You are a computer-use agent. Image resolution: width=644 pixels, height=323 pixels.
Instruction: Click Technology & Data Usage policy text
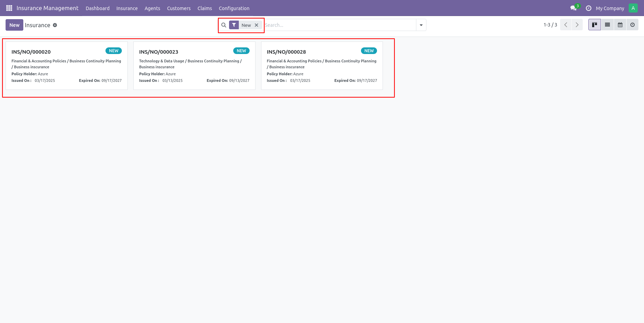190,64
